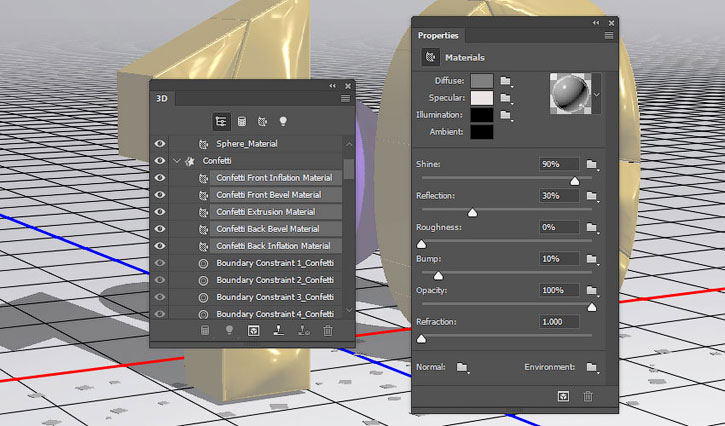Open the material preset picker dropdown arrow
The height and width of the screenshot is (426, 725).
597,94
